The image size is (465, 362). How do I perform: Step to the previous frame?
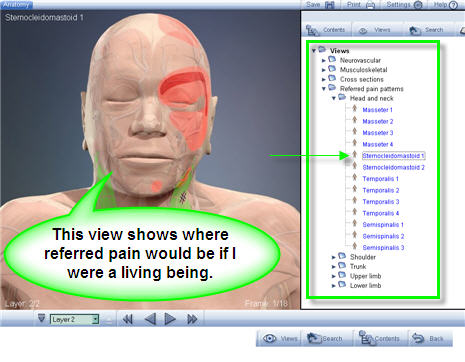pyautogui.click(x=150, y=319)
